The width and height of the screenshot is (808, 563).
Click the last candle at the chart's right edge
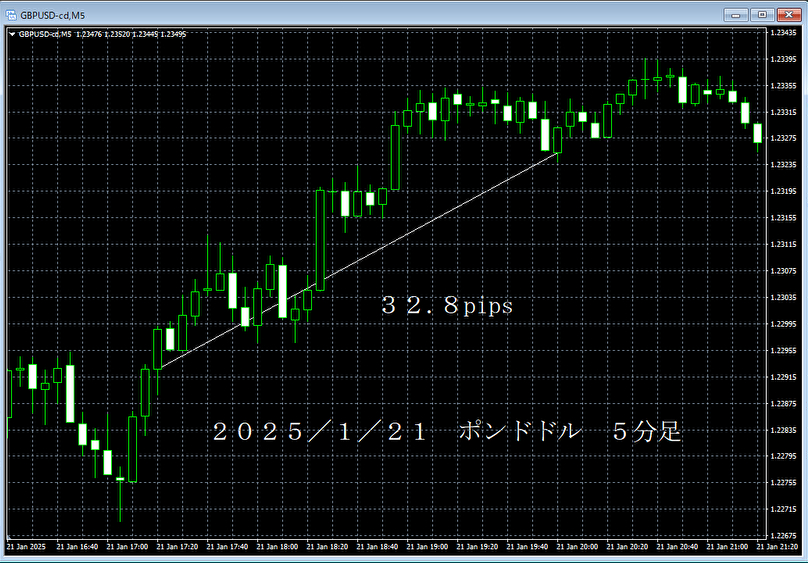pos(758,133)
